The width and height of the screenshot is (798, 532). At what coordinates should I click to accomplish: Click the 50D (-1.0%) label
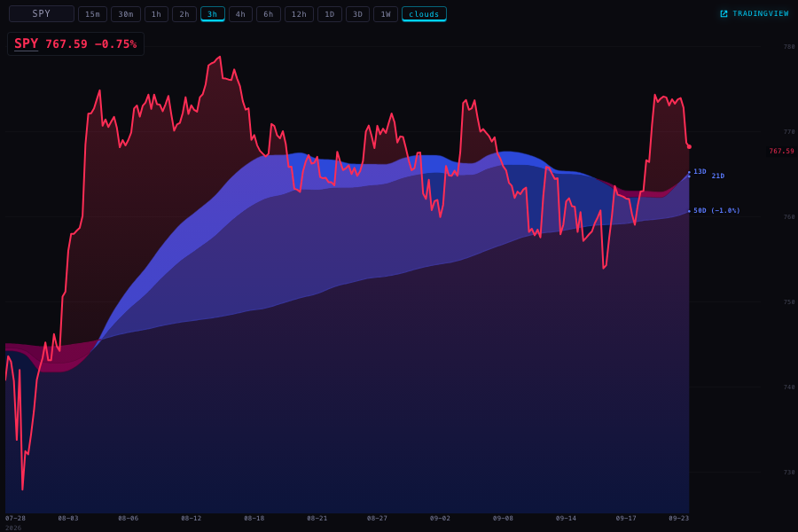tap(716, 210)
